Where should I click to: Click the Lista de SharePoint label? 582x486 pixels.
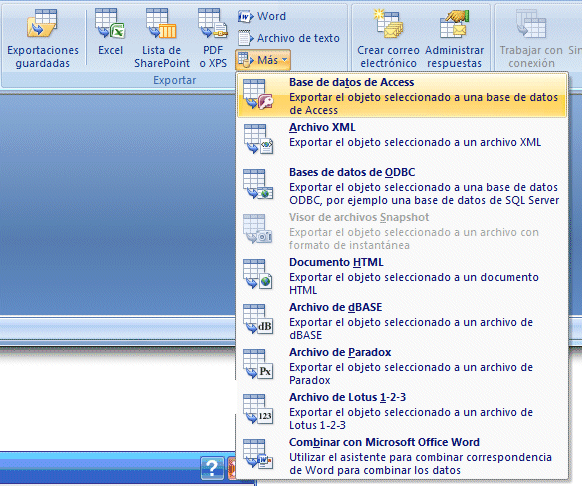162,57
